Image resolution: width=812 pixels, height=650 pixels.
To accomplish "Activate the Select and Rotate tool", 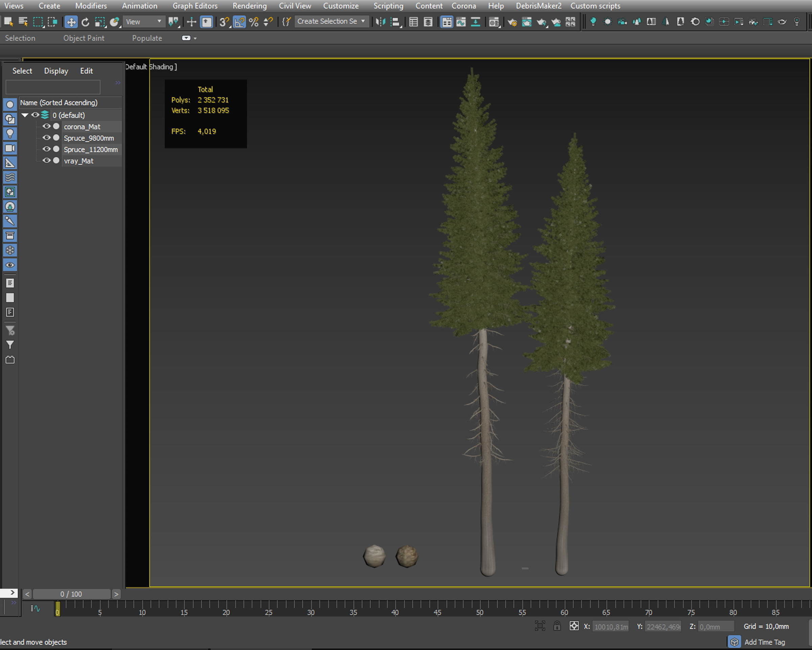I will [x=86, y=22].
